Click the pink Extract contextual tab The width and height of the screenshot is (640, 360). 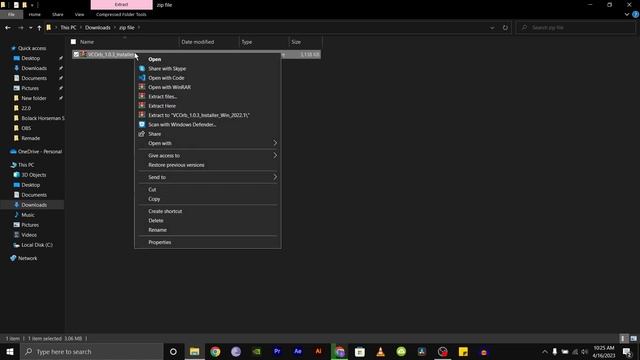121,4
